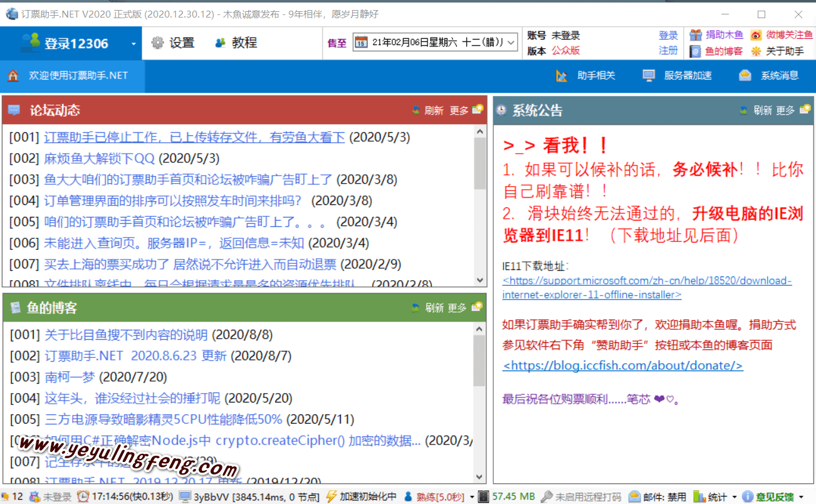Viewport: 816px width, 504px height.
Task: Open blog post 关于比目鱼搜不到内容的说明
Action: [126, 335]
